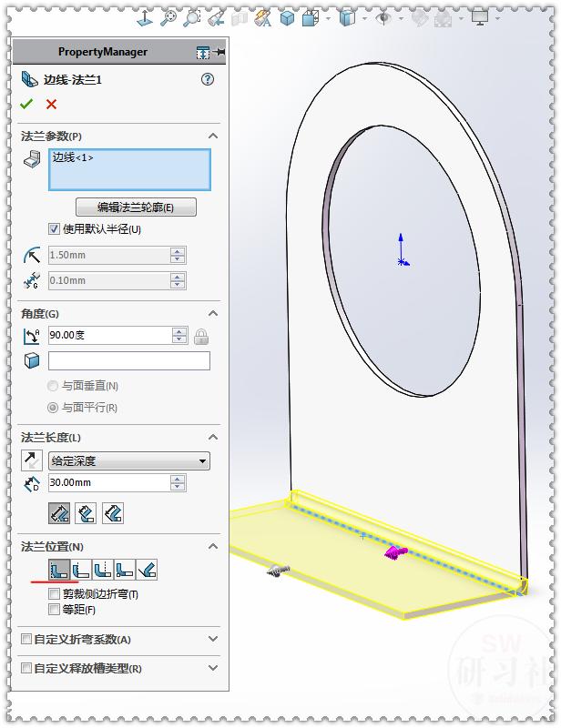Image resolution: width=561 pixels, height=728 pixels.
Task: Click Previous View icon
Action: point(216,18)
